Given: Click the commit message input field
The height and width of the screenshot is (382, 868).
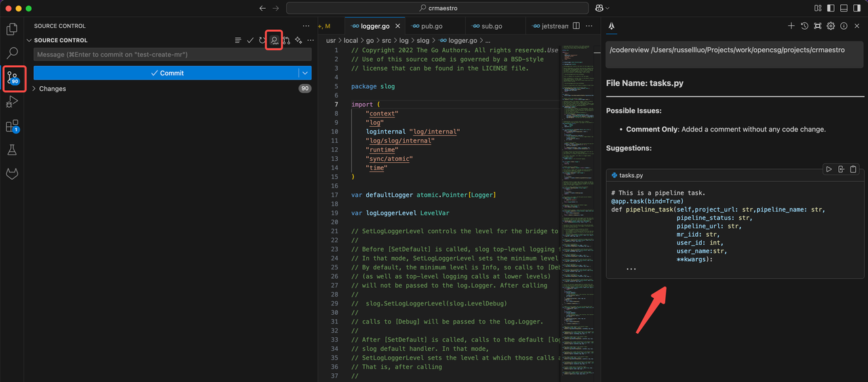Looking at the screenshot, I should point(172,54).
